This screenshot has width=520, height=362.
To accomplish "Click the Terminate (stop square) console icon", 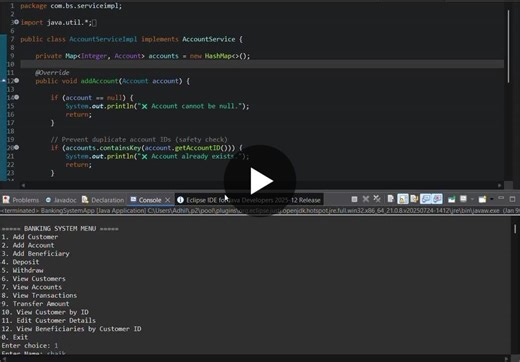I will (354, 199).
